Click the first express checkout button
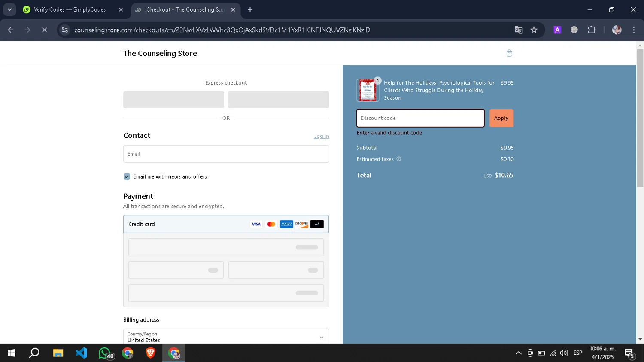This screenshot has width=644, height=362. (173, 100)
